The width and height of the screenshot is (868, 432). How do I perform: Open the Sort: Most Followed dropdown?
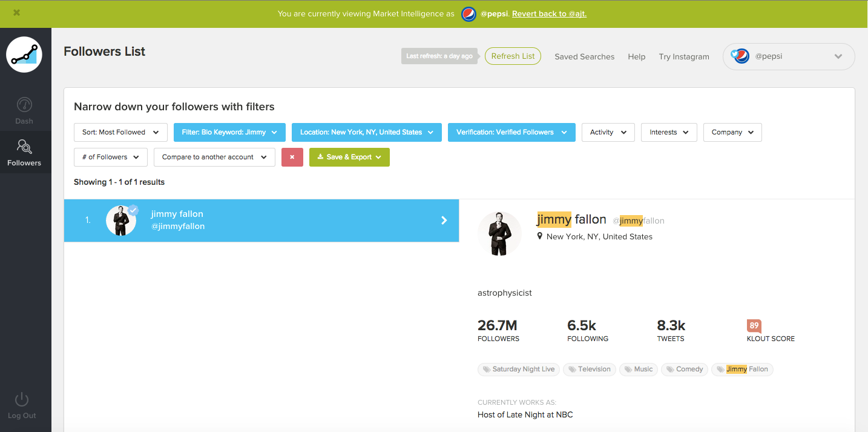click(120, 132)
